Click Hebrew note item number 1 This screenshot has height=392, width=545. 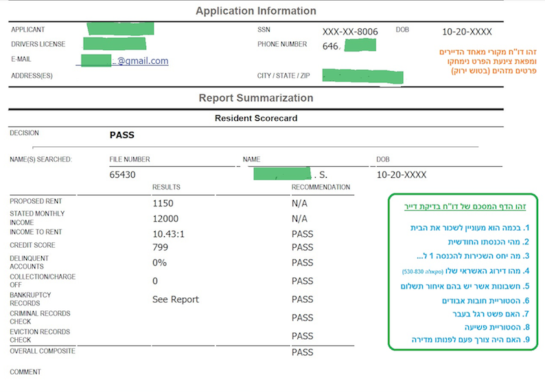tap(469, 228)
